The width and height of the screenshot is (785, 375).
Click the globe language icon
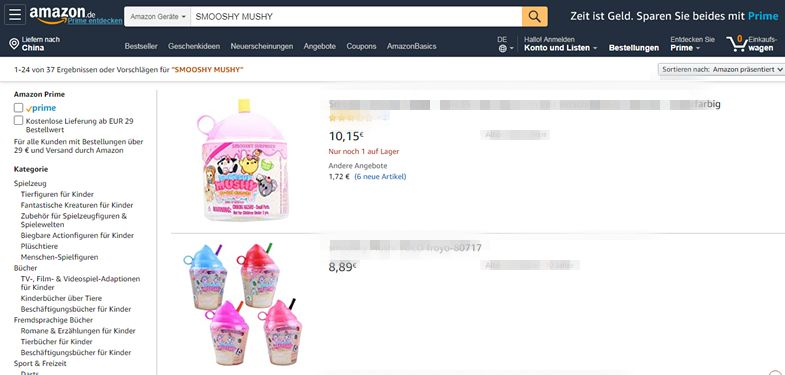click(x=503, y=49)
